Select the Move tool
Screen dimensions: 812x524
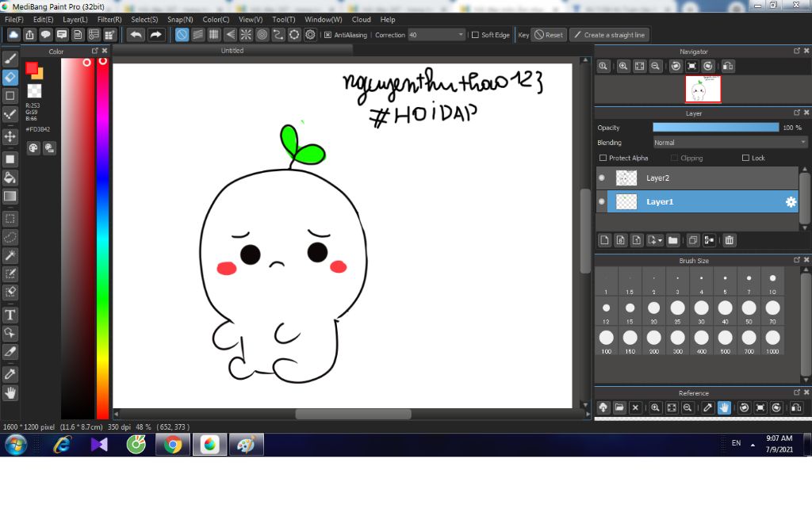click(10, 136)
